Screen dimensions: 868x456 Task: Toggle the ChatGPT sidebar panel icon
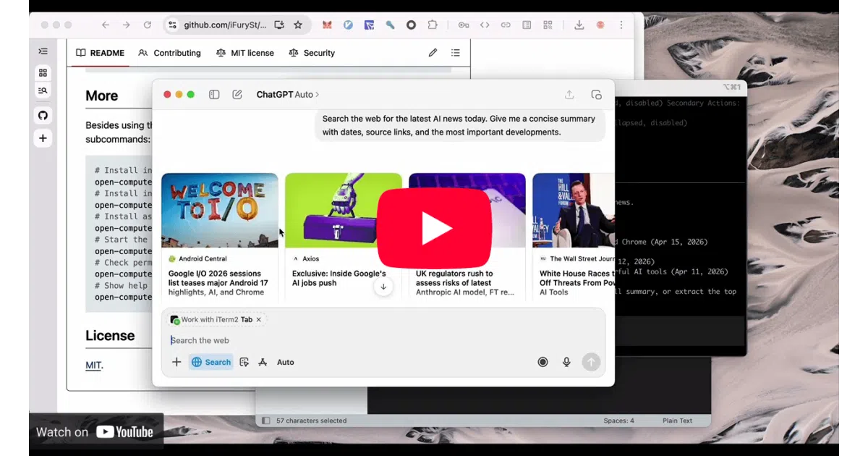coord(214,95)
